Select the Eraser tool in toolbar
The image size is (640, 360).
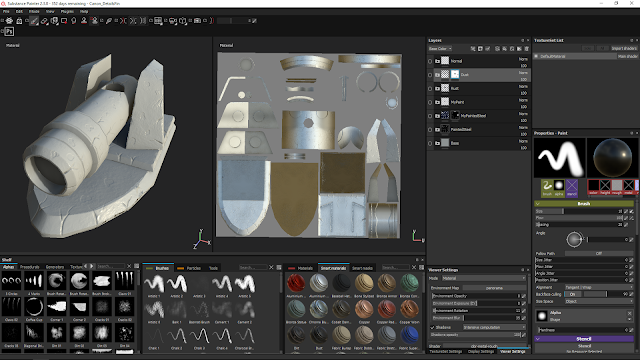click(44, 21)
